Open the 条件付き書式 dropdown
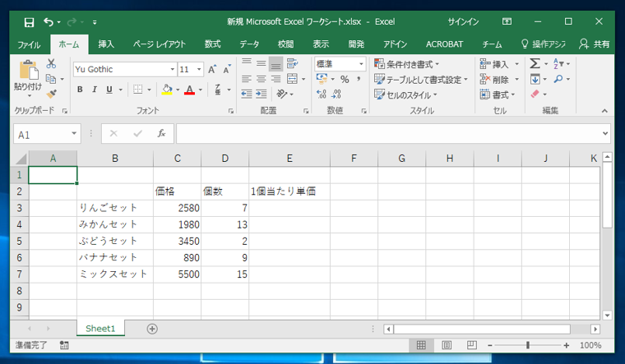 pos(407,64)
